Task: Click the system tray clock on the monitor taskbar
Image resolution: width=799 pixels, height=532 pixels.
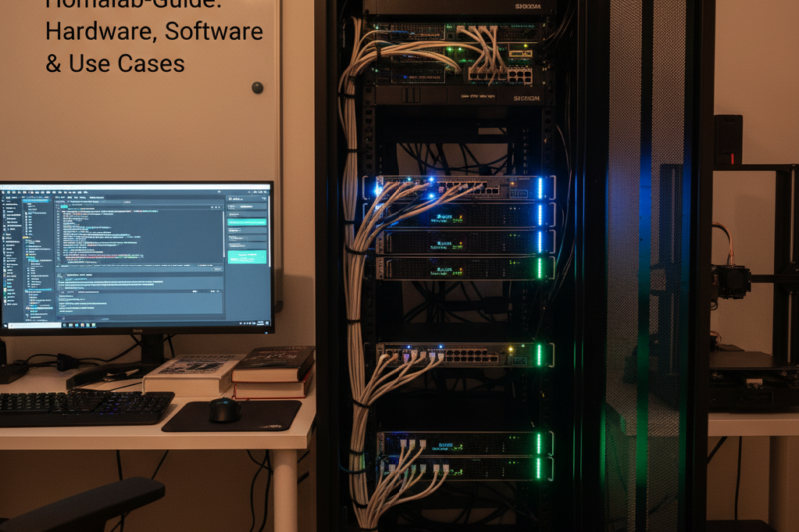Action: [262, 325]
